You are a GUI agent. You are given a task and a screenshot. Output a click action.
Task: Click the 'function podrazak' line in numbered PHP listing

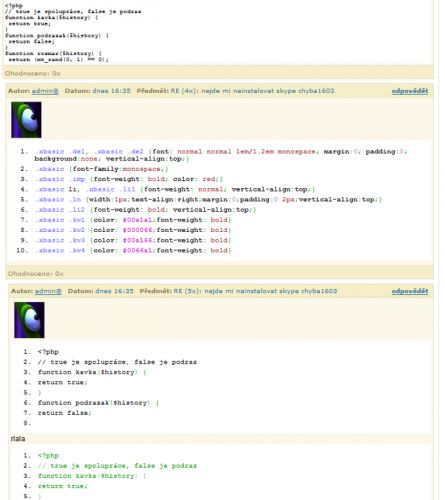pyautogui.click(x=98, y=403)
